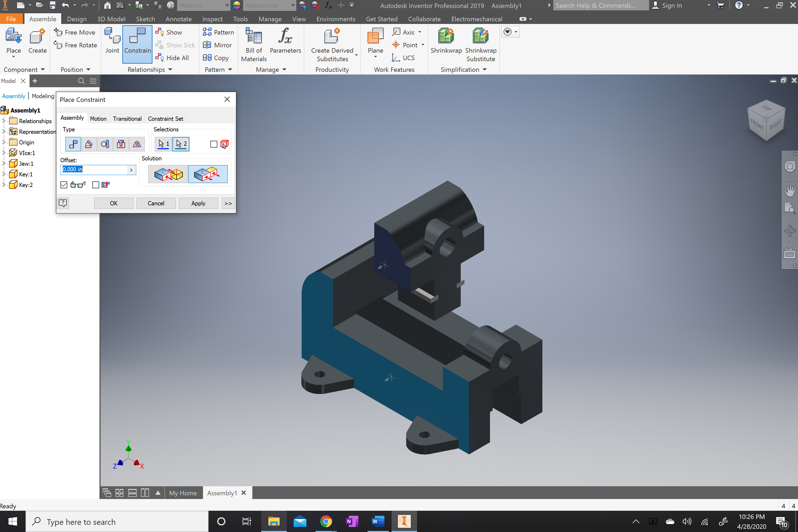Select the Free Rotate tool
Viewport: 798px width, 532px height.
pyautogui.click(x=75, y=45)
